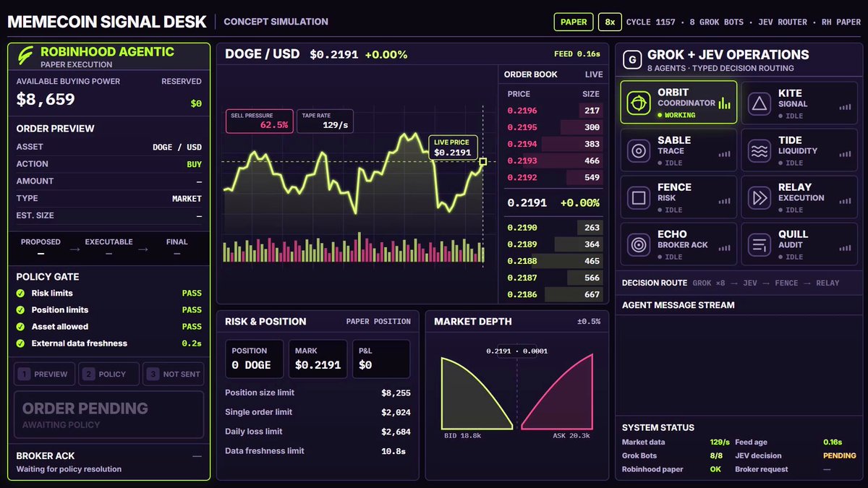Image resolution: width=868 pixels, height=488 pixels.
Task: Click the LIVE PRICE $0.2191 tooltip
Action: (453, 147)
